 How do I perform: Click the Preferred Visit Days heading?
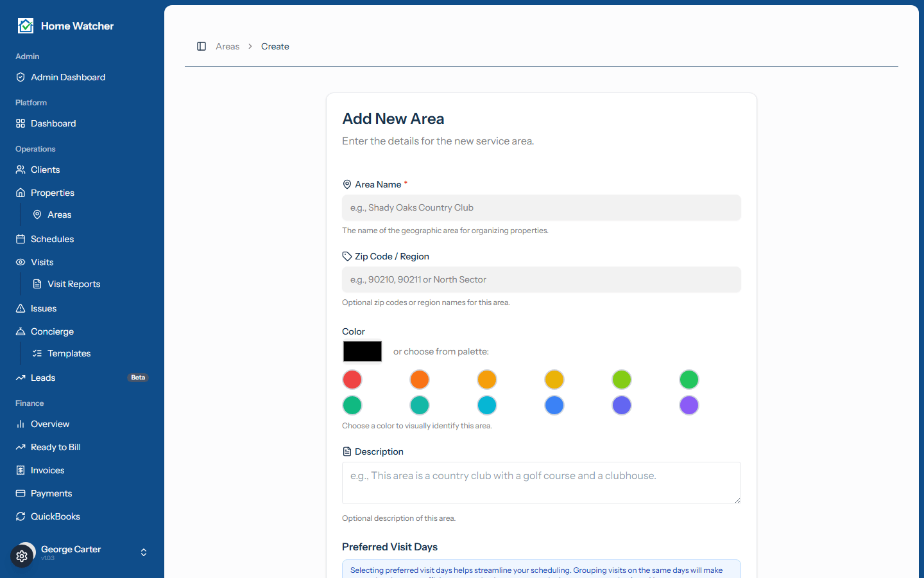pos(390,547)
